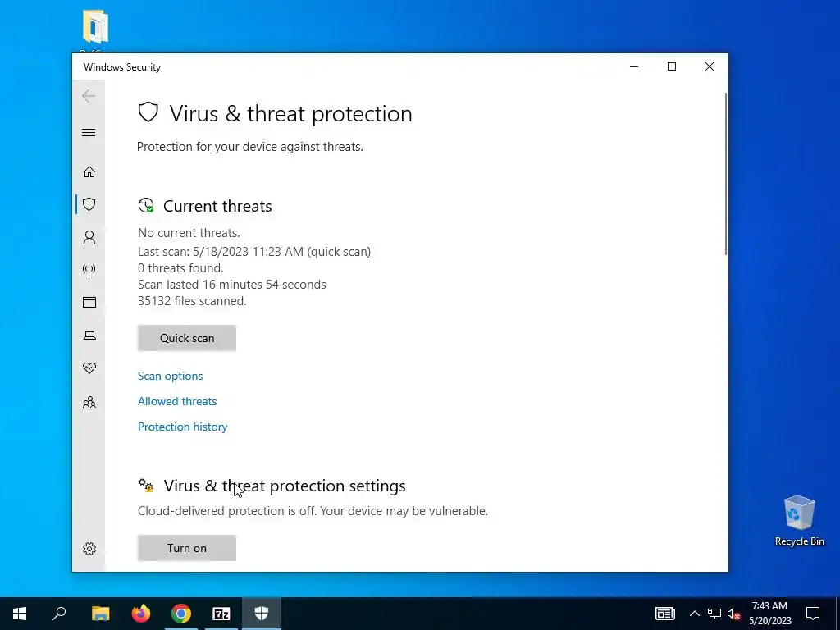Image resolution: width=840 pixels, height=630 pixels.
Task: Click '0 threats found.' text
Action: [x=180, y=268]
